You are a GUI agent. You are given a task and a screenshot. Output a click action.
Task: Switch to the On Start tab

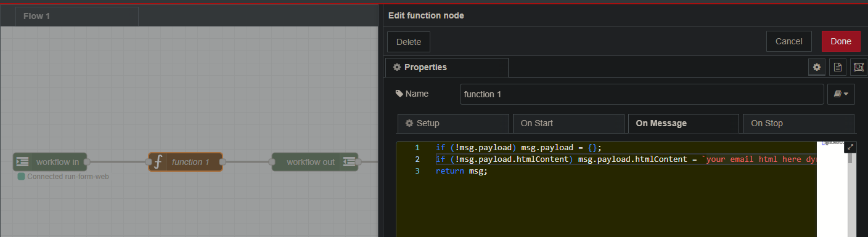click(x=568, y=123)
